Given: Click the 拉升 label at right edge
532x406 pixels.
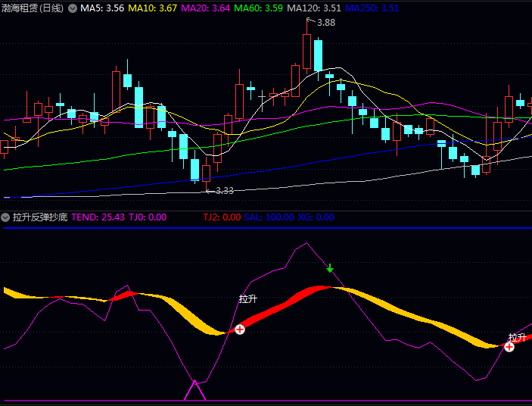Looking at the screenshot, I should click(518, 337).
